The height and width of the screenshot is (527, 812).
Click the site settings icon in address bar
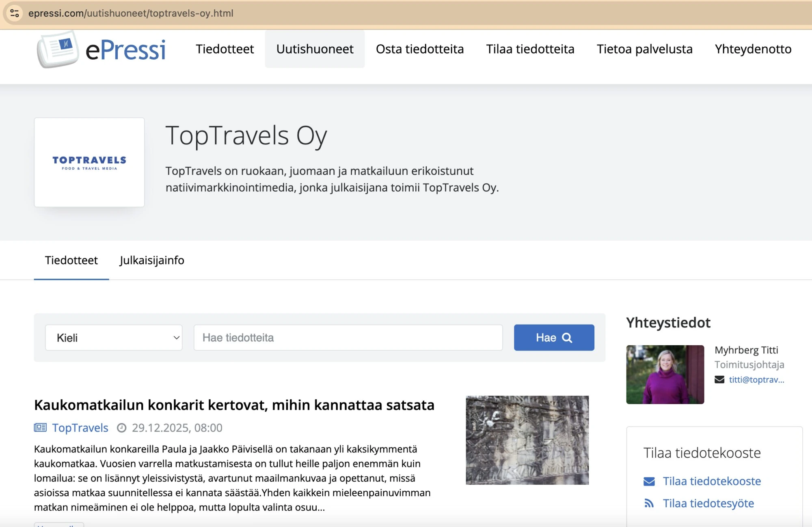tap(15, 13)
